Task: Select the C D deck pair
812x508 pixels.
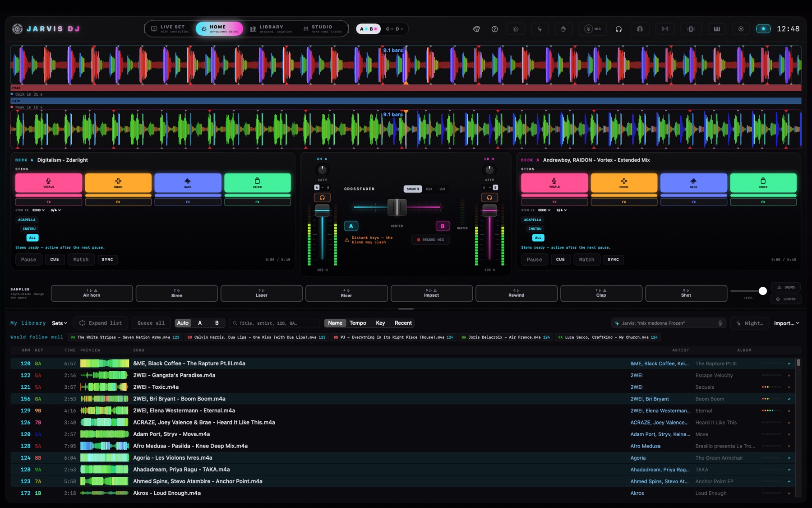Action: [394, 29]
